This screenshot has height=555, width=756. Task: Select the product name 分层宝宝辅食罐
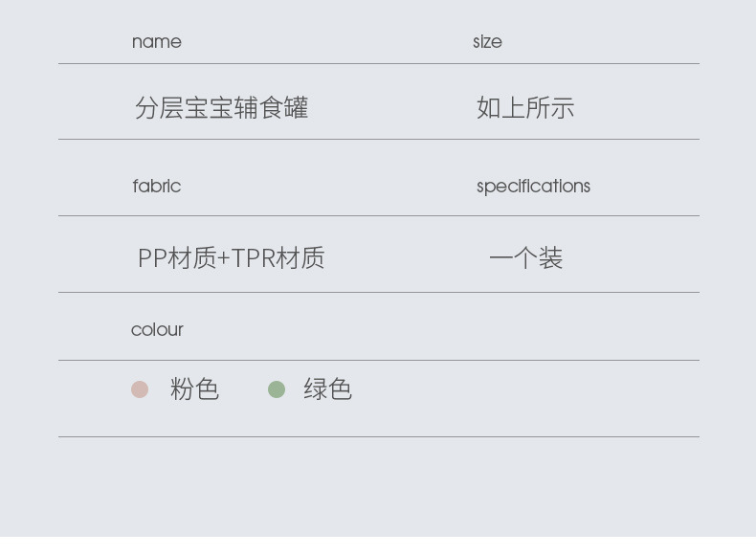221,108
